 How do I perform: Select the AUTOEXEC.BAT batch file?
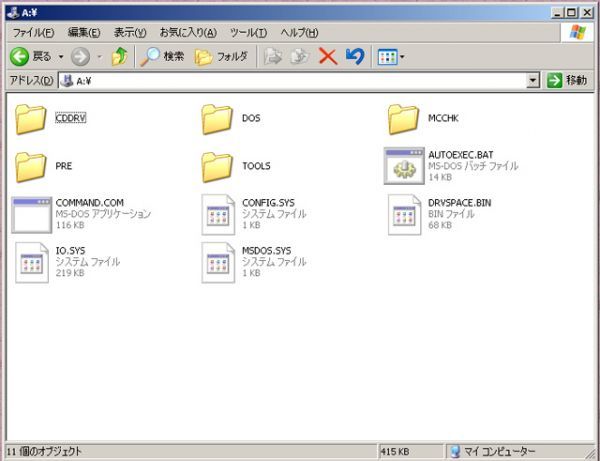(403, 166)
